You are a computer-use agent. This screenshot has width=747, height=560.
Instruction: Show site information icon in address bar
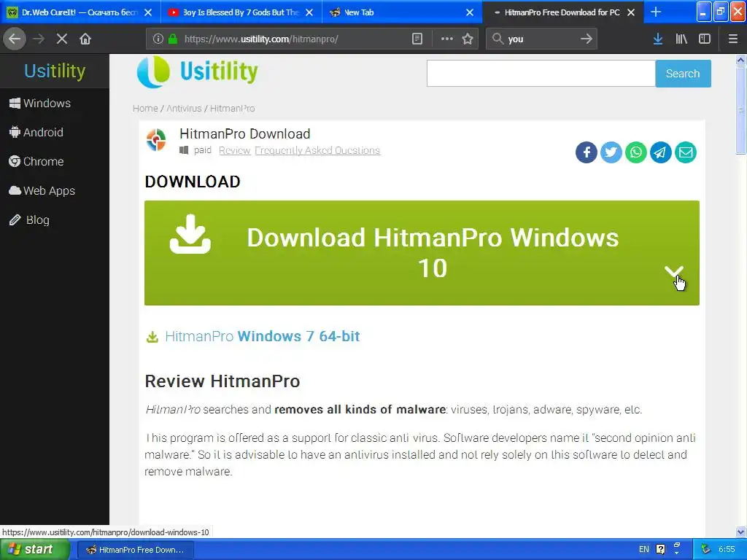tap(158, 39)
